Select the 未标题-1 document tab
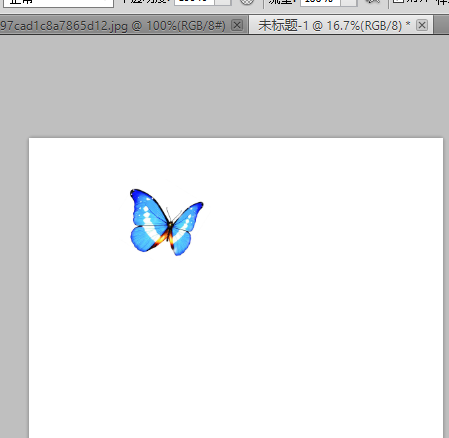 334,25
